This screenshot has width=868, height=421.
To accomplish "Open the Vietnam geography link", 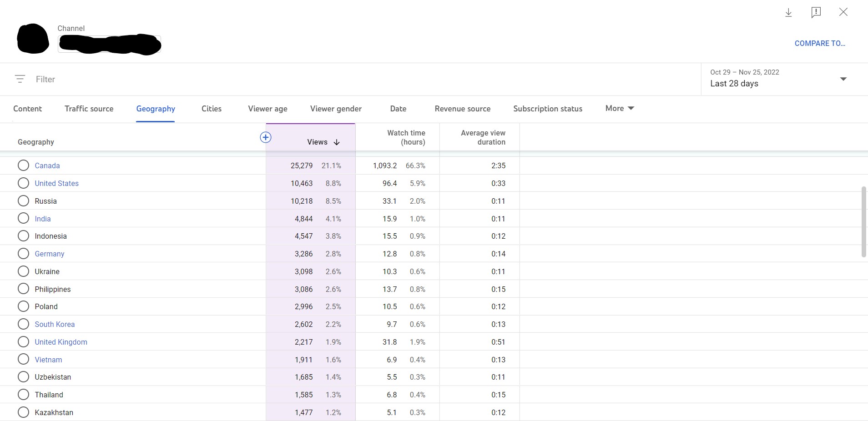I will [x=48, y=360].
